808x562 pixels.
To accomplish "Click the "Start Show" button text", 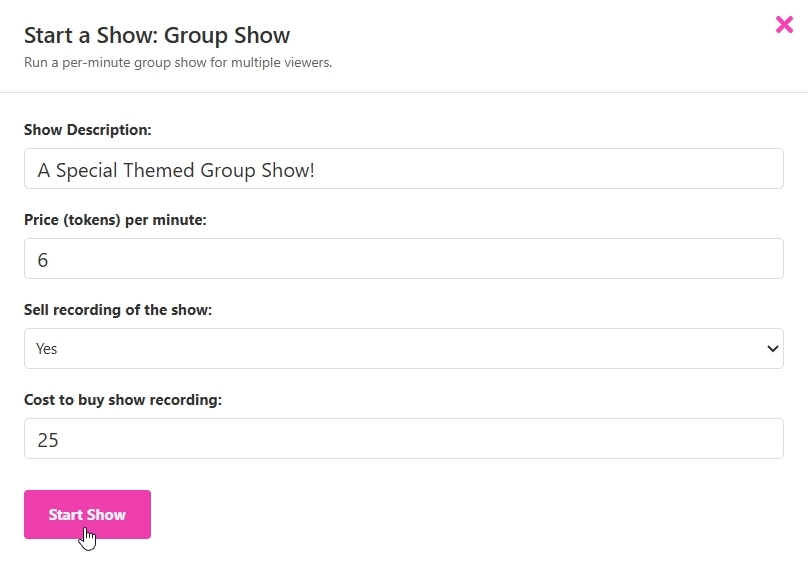I will [x=87, y=515].
